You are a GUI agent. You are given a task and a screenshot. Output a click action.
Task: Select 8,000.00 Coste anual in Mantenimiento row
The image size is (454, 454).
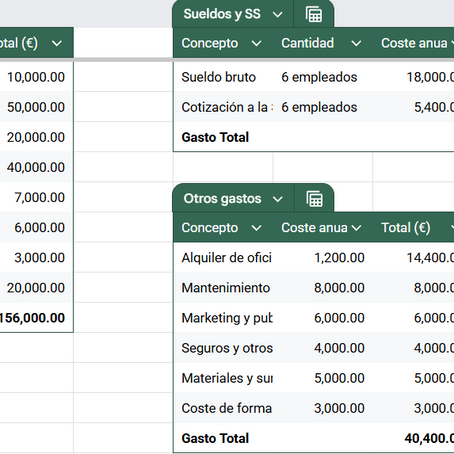pos(339,288)
